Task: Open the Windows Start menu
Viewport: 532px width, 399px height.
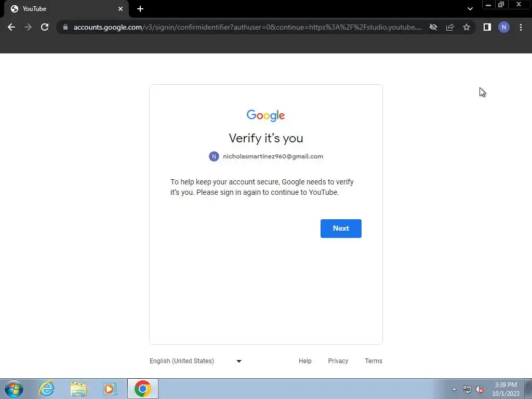Action: (x=14, y=389)
